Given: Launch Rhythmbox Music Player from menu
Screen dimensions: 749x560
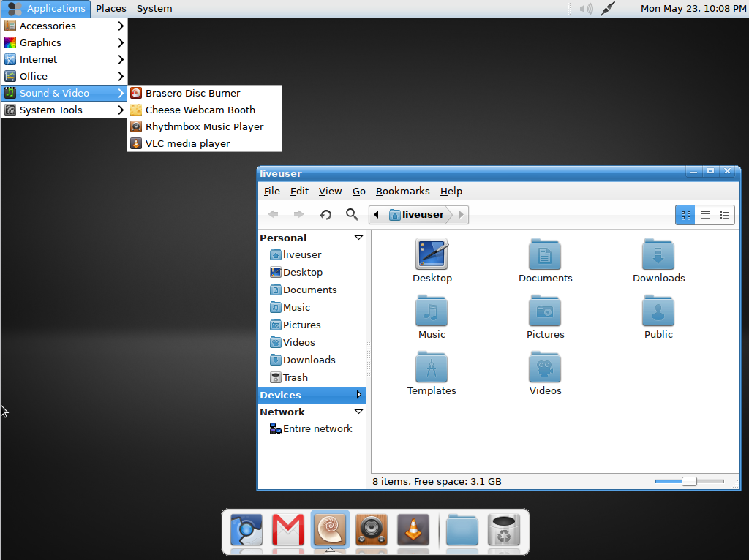Looking at the screenshot, I should coord(204,126).
